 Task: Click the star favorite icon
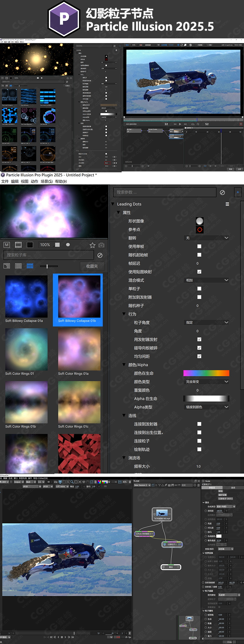(92, 245)
